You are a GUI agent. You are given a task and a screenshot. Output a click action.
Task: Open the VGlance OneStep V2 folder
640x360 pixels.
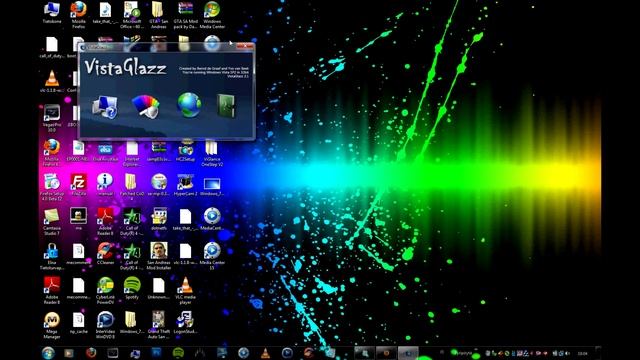(212, 153)
